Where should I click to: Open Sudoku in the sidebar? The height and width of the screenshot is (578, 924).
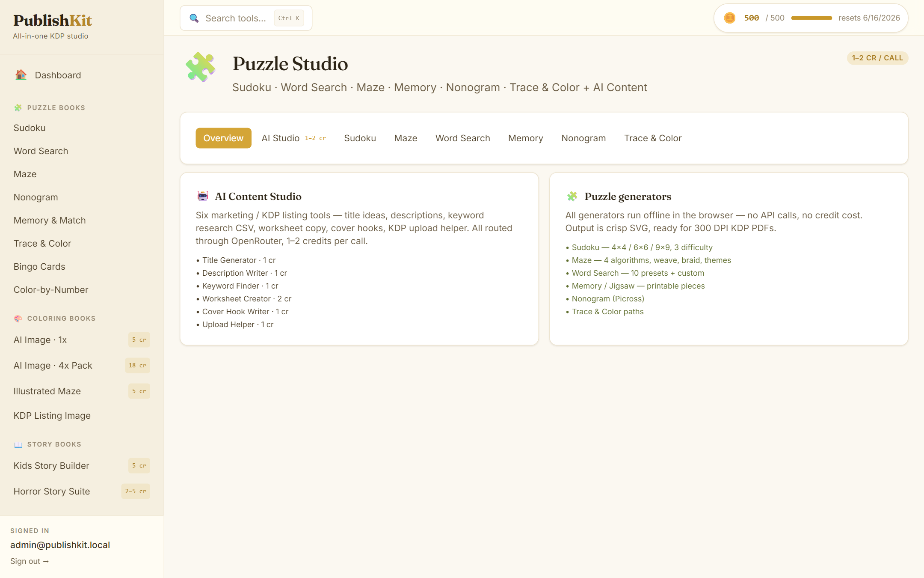coord(82,128)
